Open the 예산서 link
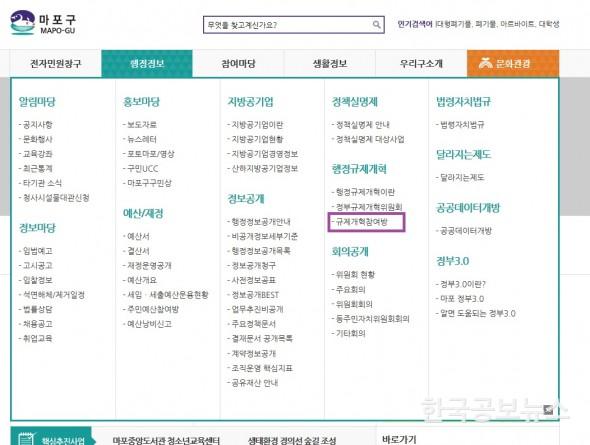590x445 pixels. (138, 236)
